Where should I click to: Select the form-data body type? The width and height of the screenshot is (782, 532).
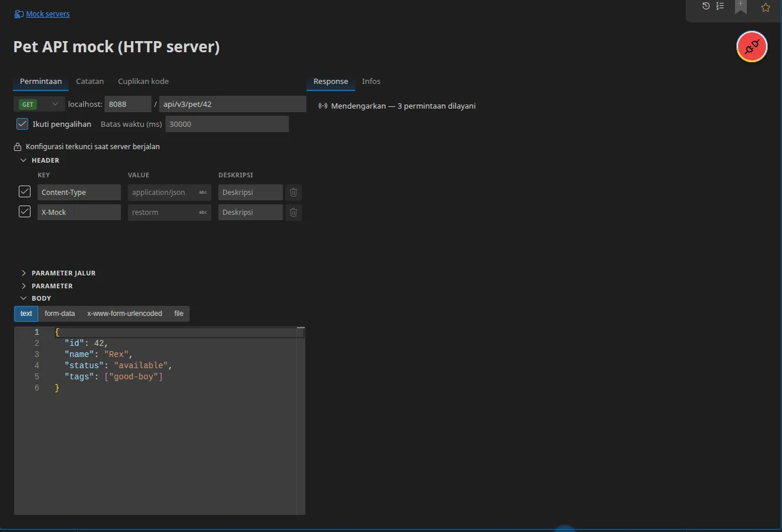click(60, 314)
